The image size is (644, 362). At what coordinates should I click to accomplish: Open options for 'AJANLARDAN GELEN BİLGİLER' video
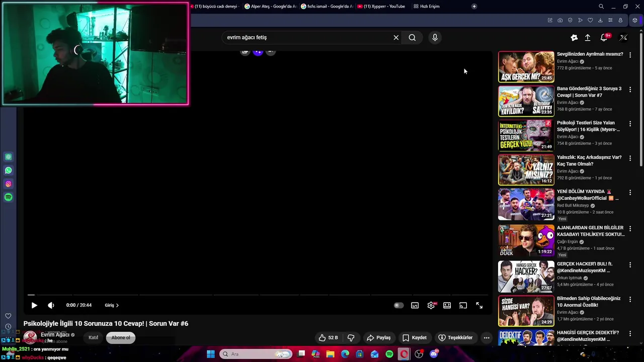[x=630, y=228]
